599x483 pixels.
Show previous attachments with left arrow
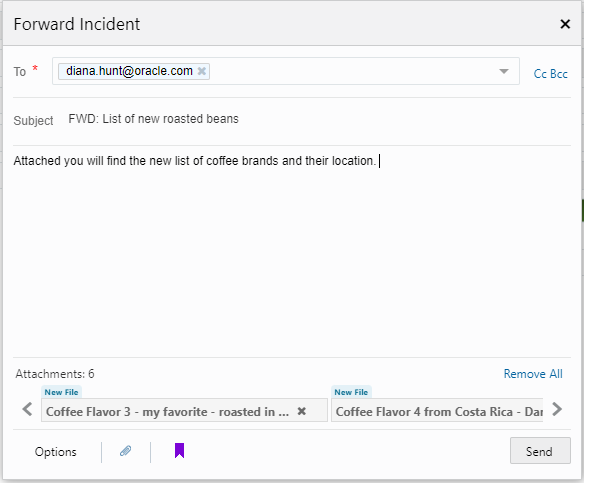tap(27, 409)
